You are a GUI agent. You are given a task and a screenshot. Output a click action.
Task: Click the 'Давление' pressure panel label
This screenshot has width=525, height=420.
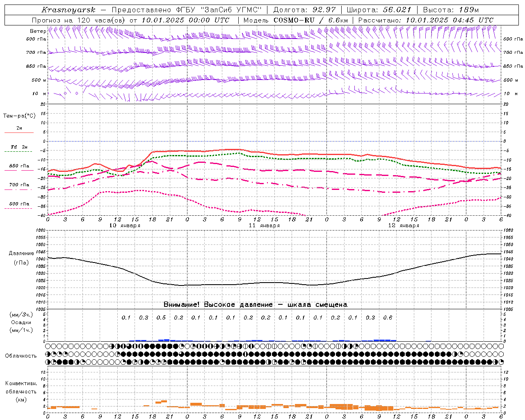pyautogui.click(x=21, y=253)
